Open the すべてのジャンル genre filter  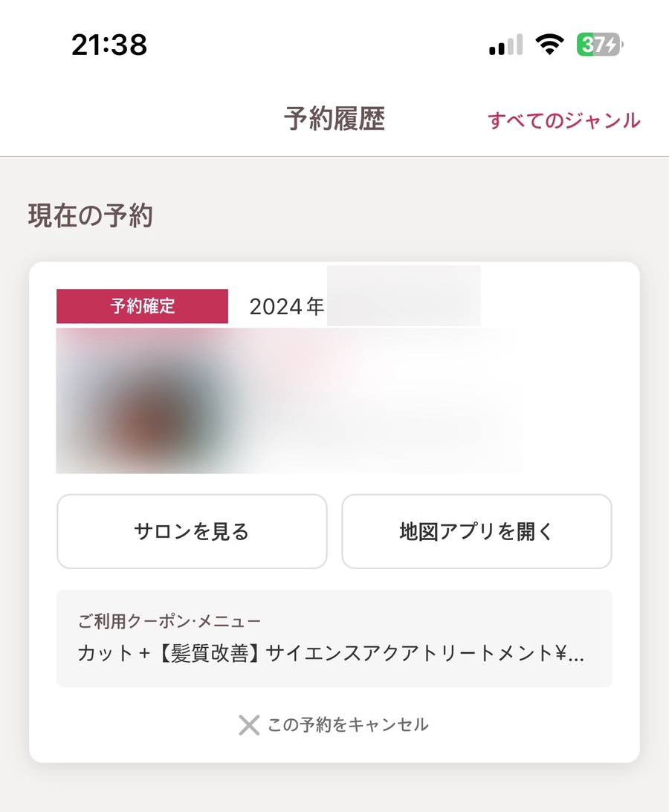point(563,120)
